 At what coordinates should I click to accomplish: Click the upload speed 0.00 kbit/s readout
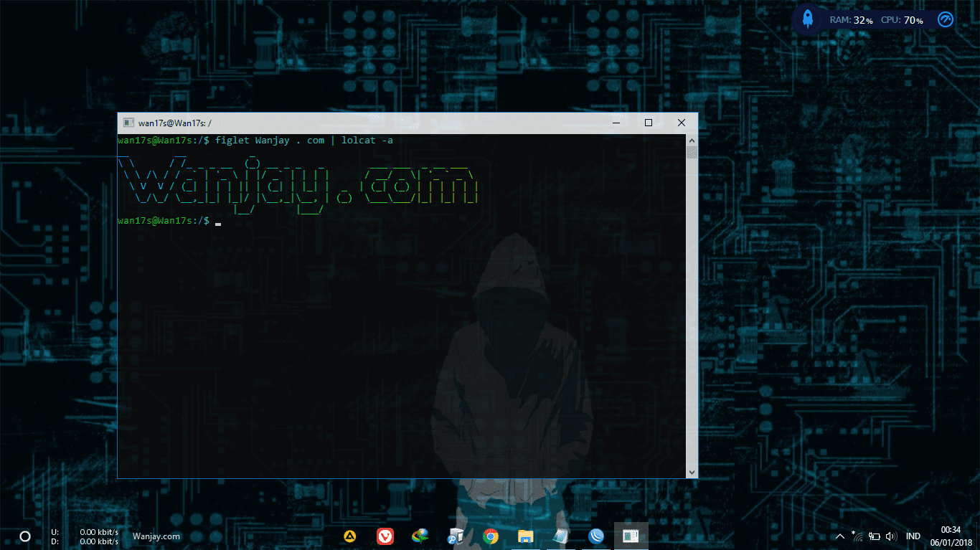coord(98,531)
